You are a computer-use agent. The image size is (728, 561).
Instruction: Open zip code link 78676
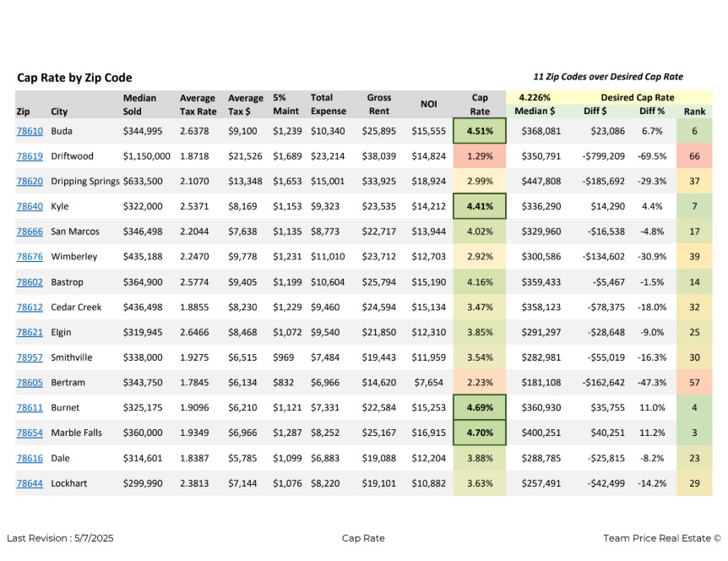click(30, 256)
